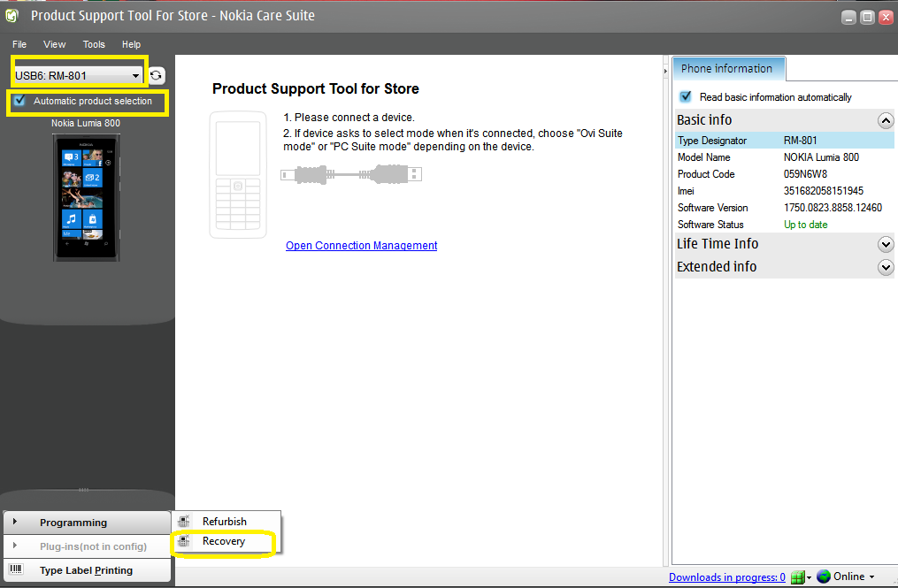Expand Plug-ins(not in config) arrow
Viewport: 898px width, 588px height.
(x=15, y=546)
